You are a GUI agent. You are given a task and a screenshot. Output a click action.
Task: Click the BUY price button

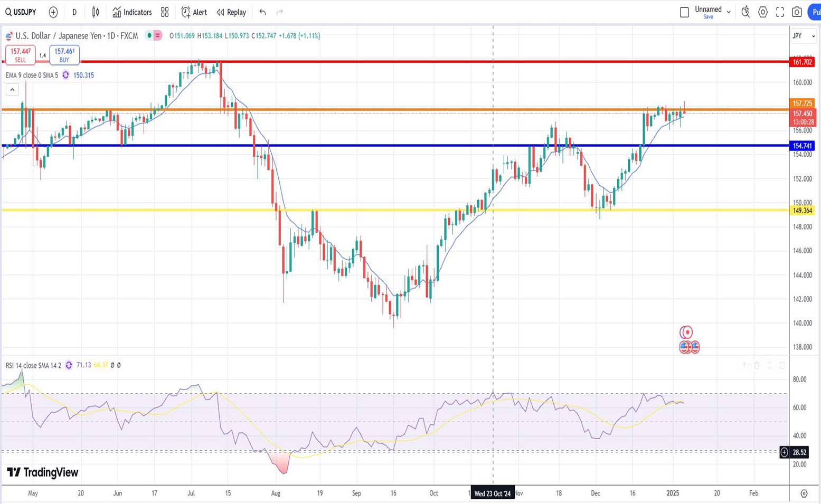64,55
